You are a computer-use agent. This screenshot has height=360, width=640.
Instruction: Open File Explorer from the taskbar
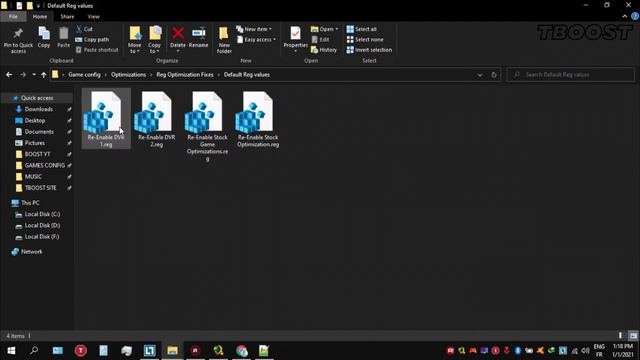click(172, 351)
